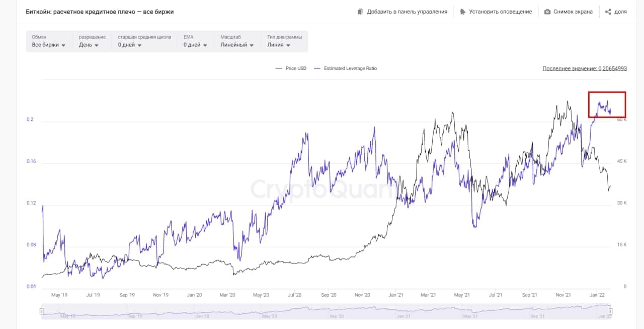Click the bell icon to set alert

(x=463, y=12)
